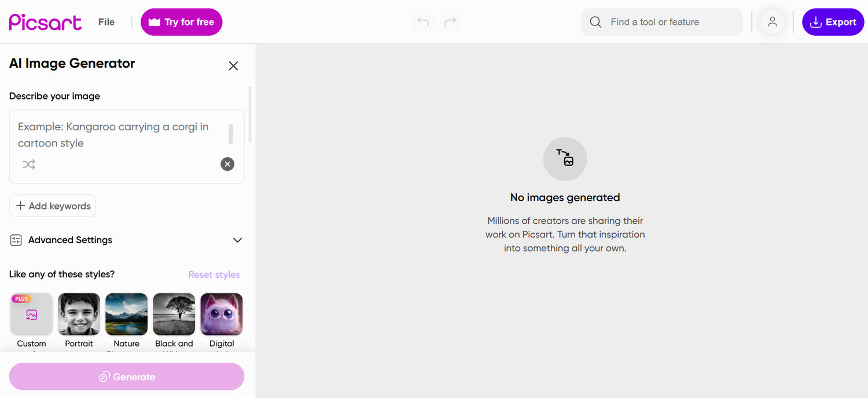Click the Like any of these styles? label
This screenshot has width=868, height=398.
(62, 274)
